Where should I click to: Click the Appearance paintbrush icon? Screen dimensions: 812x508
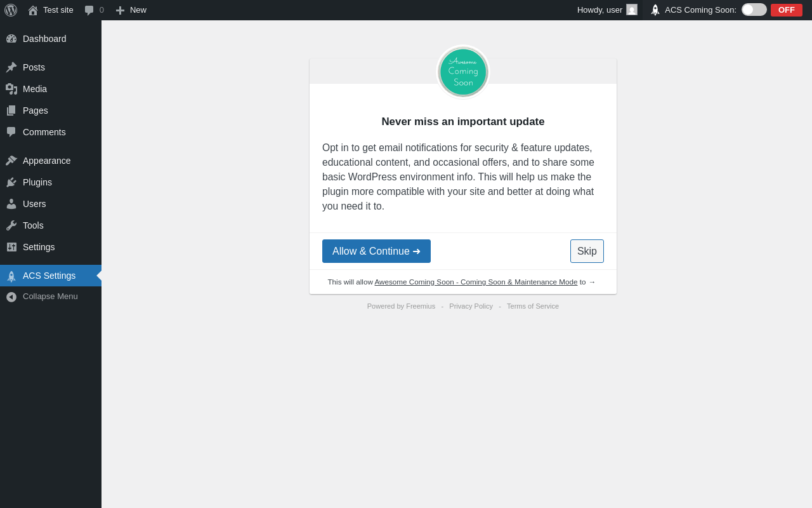(x=11, y=161)
